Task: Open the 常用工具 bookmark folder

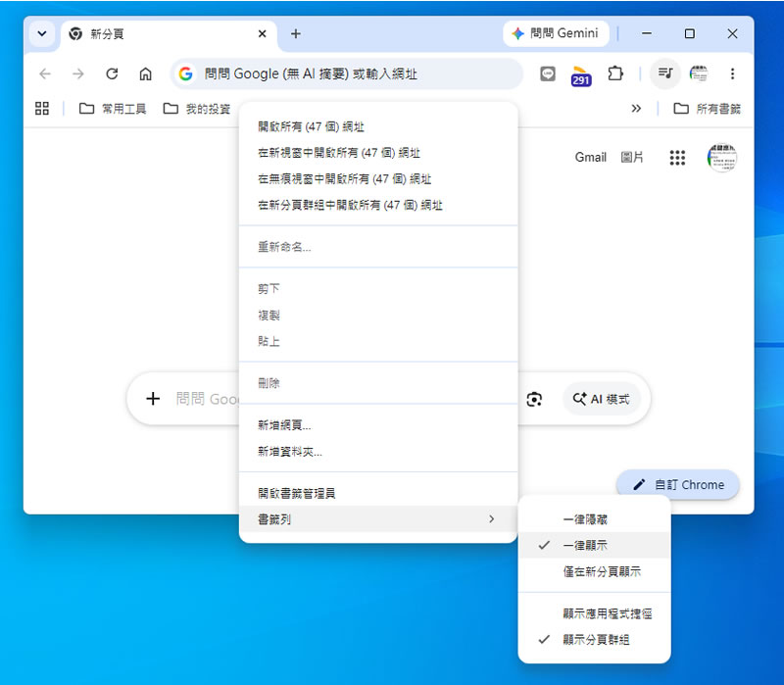Action: tap(113, 109)
